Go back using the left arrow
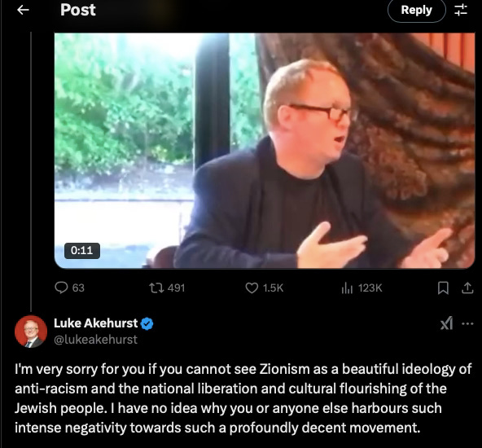The image size is (482, 448). pyautogui.click(x=23, y=10)
